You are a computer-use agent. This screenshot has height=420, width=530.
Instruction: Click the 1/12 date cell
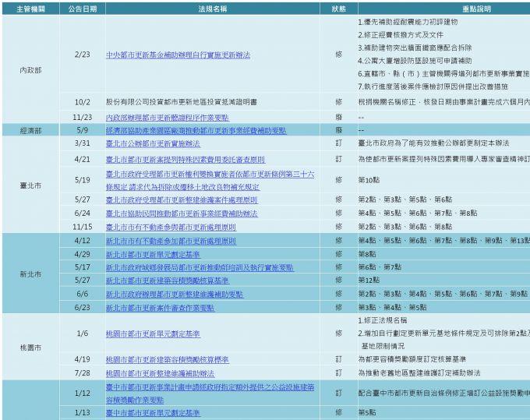83,393
